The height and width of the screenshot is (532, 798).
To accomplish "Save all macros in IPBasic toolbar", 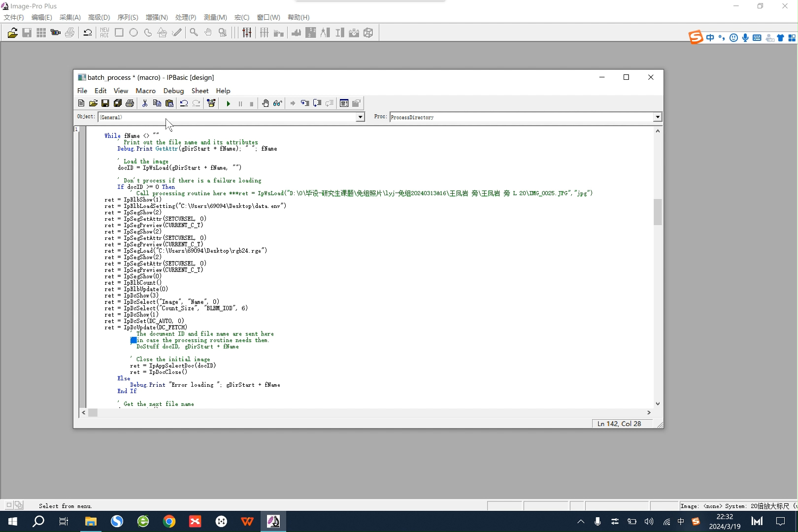I will tap(118, 103).
